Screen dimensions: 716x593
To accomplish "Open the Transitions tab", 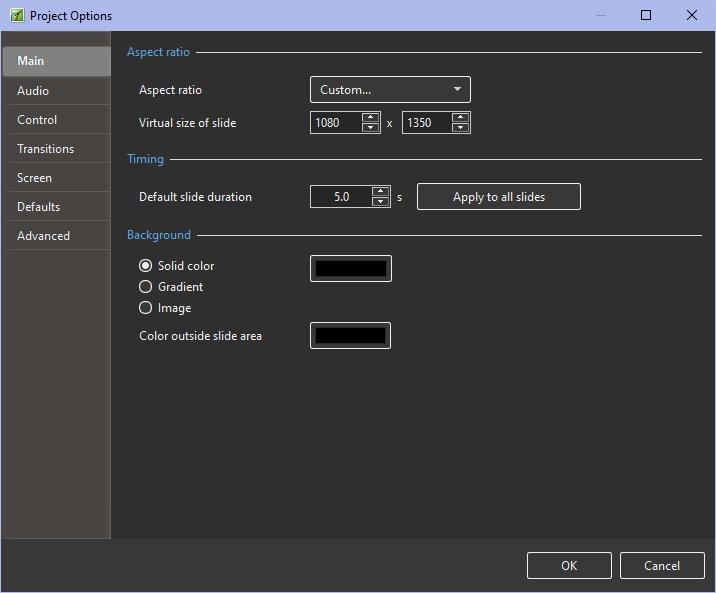I will 45,149.
